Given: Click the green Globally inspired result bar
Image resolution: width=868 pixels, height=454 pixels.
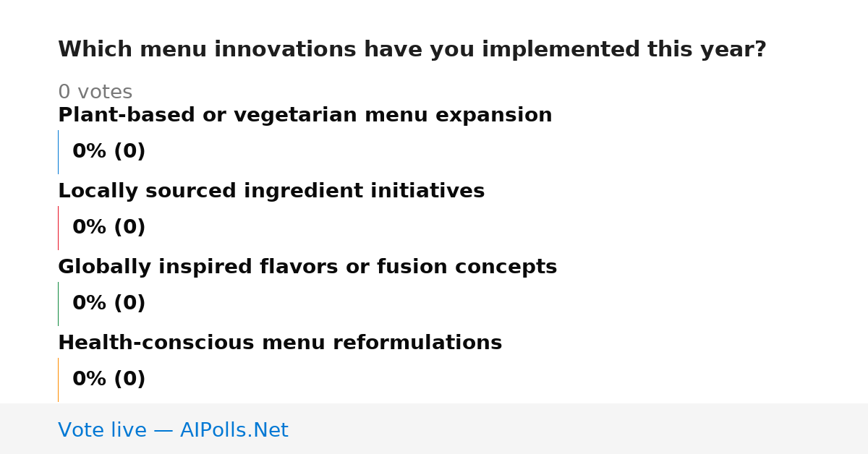Looking at the screenshot, I should pyautogui.click(x=58, y=304).
